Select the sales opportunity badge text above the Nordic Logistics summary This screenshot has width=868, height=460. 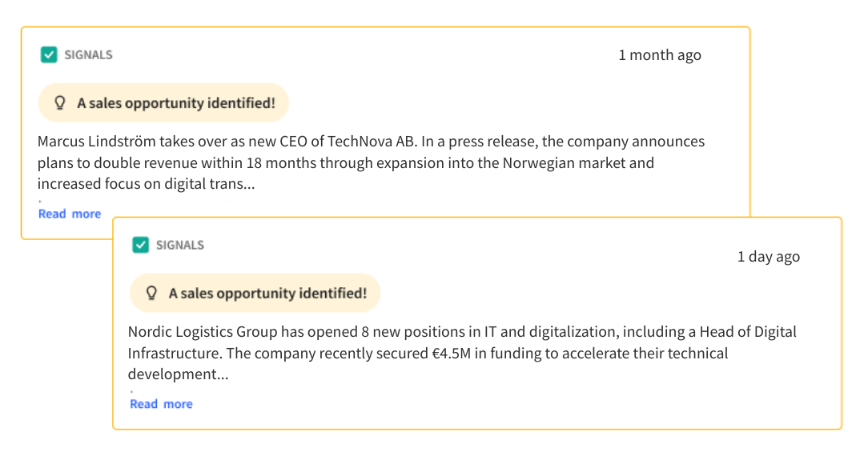(x=267, y=294)
